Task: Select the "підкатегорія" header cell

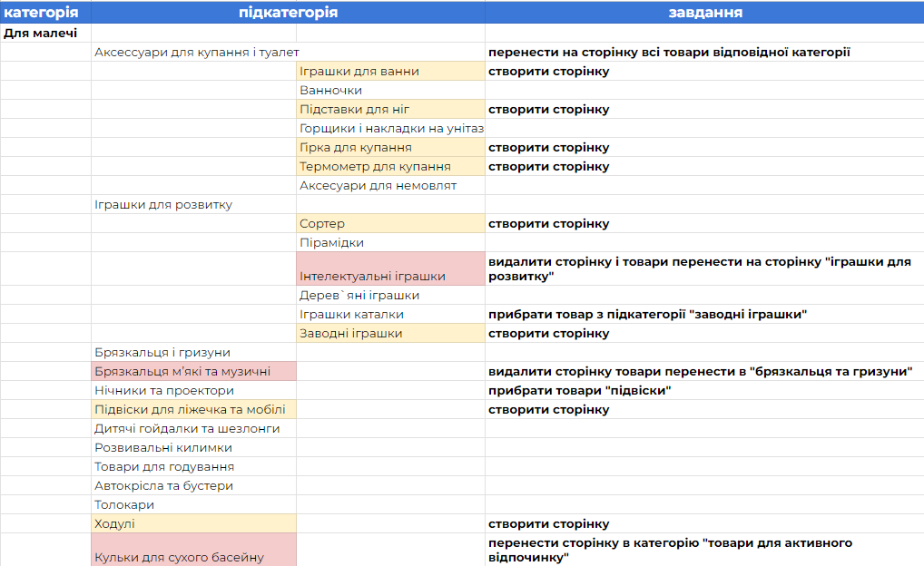Action: pos(288,13)
